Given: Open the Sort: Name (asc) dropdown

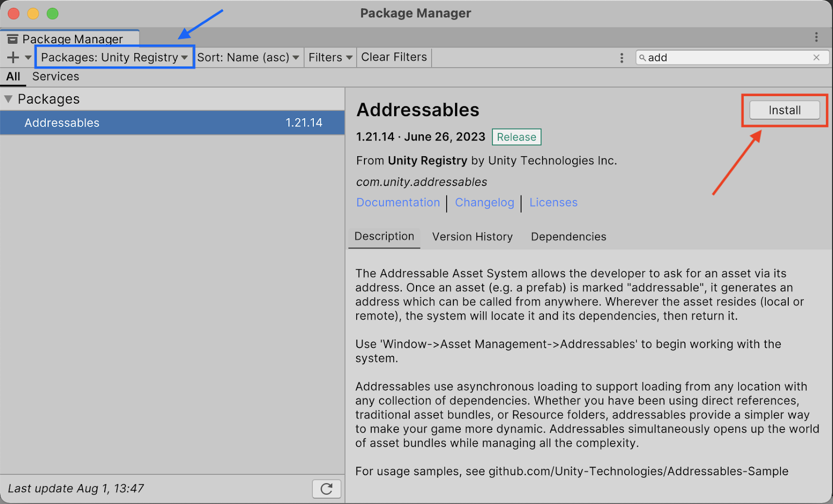Looking at the screenshot, I should click(248, 57).
